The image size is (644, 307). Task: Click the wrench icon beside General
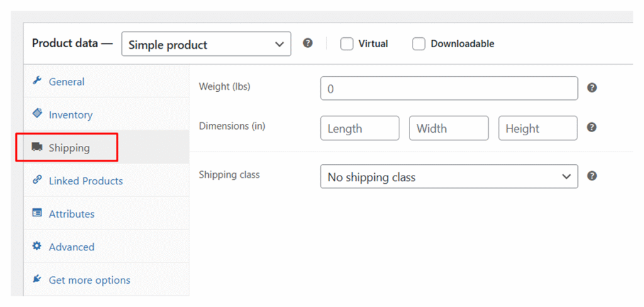[x=37, y=81]
